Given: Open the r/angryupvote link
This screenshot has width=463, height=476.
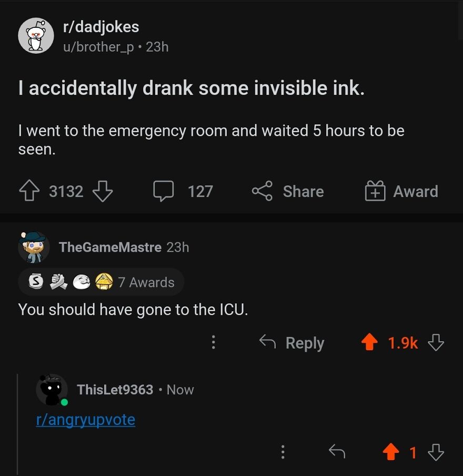Looking at the screenshot, I should click(x=86, y=420).
